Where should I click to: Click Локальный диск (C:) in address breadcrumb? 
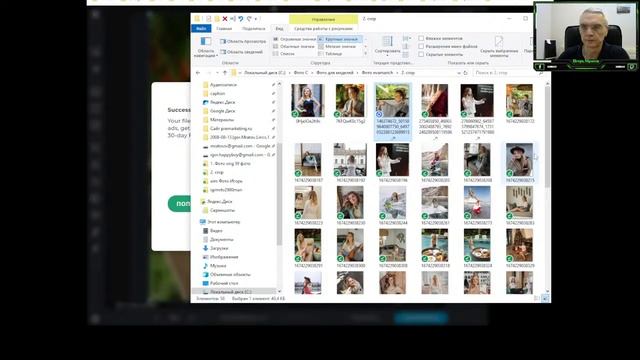click(264, 73)
